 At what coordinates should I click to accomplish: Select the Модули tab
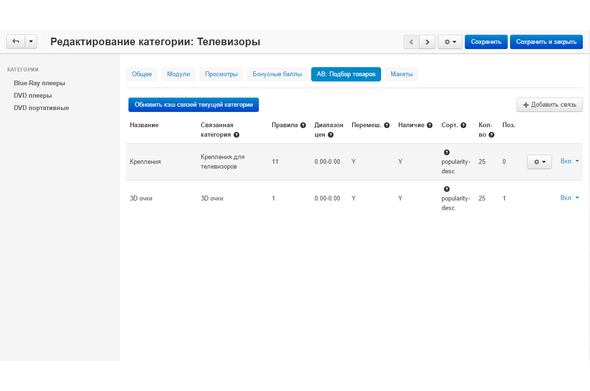click(178, 74)
